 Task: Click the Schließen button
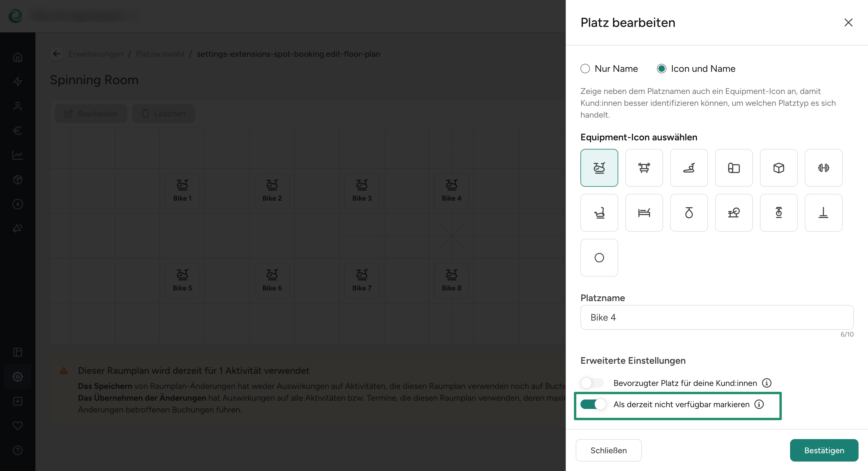coord(608,450)
